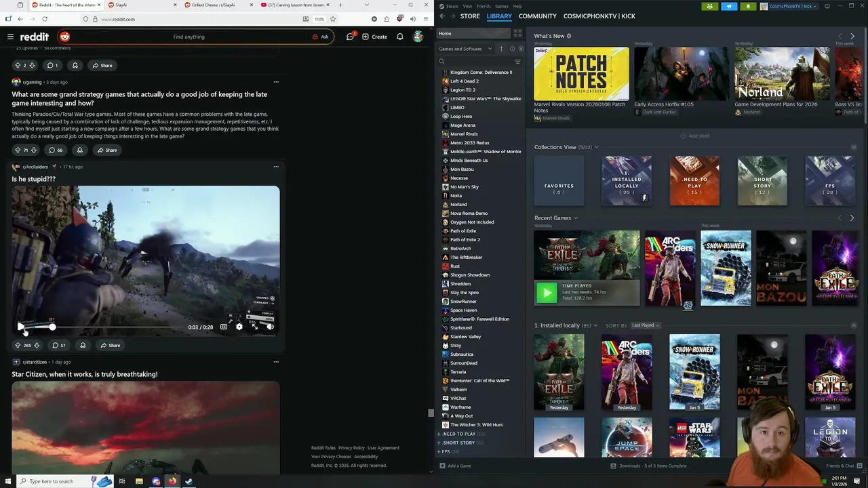Open advanced filter icon in Steam library

point(517,62)
